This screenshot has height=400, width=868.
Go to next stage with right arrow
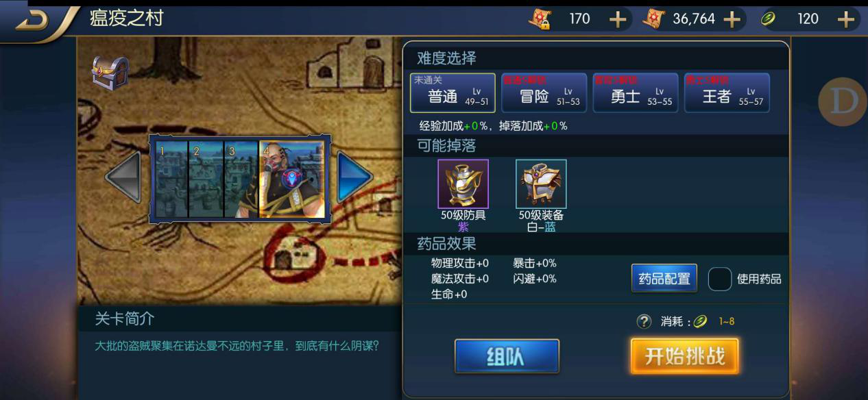[x=354, y=177]
